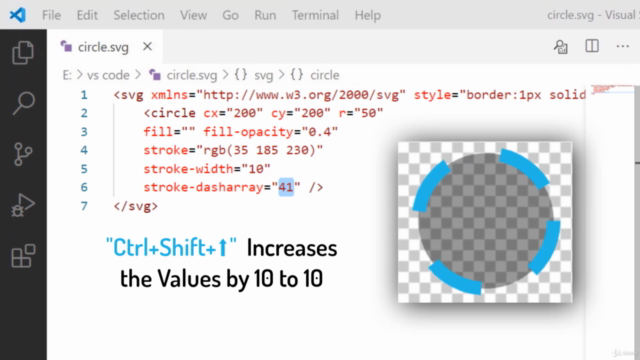640x360 pixels.
Task: Click the fill-opacity value 0.4
Action: pos(320,132)
